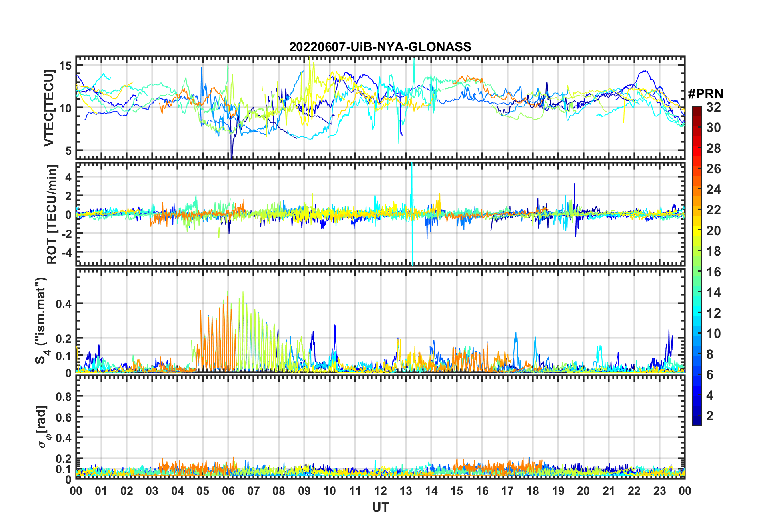The height and width of the screenshot is (532, 761).
Task: Click the colorbar tick label 32
Action: (x=713, y=107)
